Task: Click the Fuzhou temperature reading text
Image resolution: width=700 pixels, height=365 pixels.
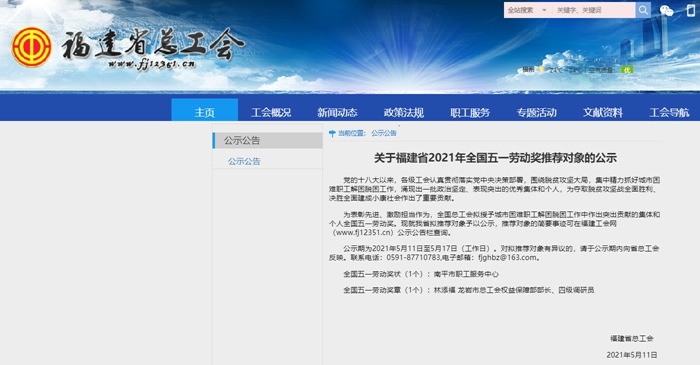Action: 565,70
